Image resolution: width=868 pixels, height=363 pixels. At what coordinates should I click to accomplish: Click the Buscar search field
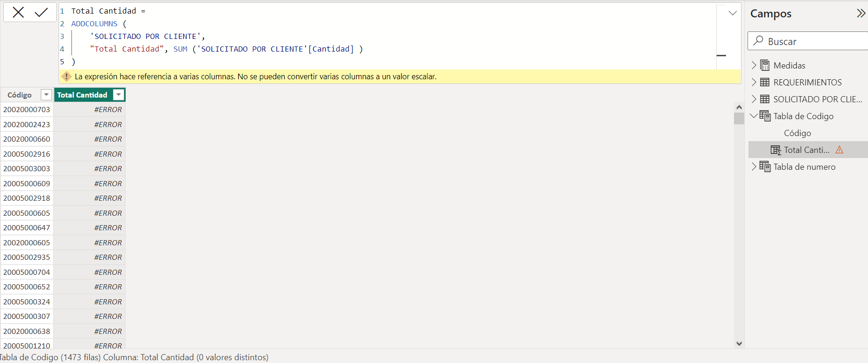(808, 41)
